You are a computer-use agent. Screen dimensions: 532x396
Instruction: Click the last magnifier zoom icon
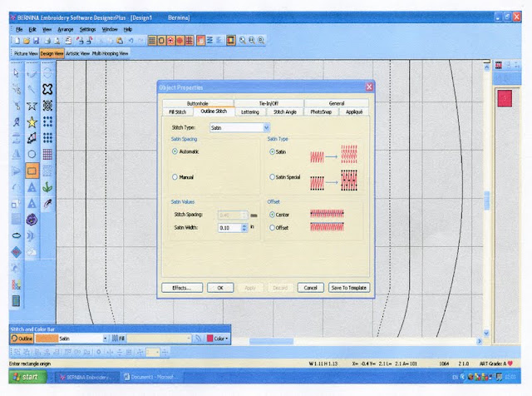pos(261,41)
